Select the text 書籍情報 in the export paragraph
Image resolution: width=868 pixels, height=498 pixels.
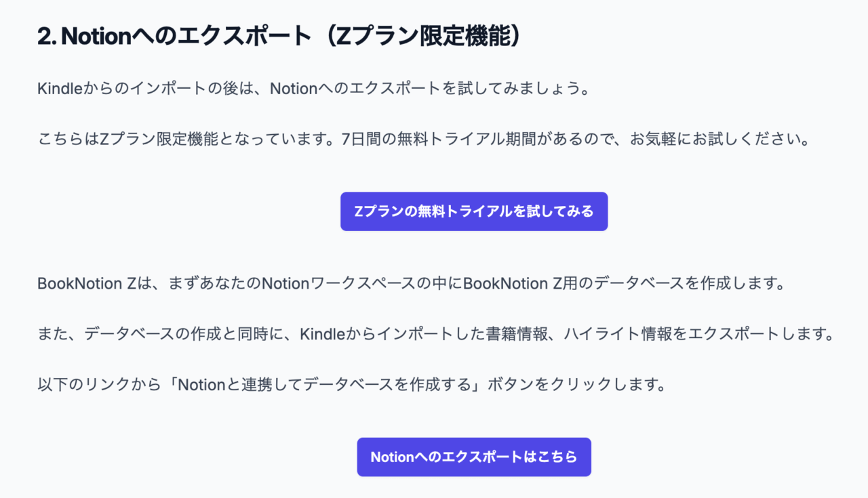pyautogui.click(x=515, y=332)
